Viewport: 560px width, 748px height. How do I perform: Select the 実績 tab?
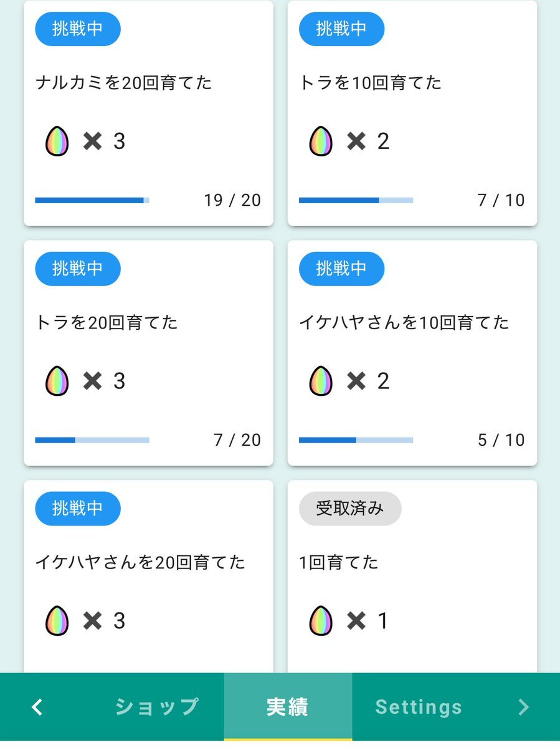pyautogui.click(x=288, y=707)
